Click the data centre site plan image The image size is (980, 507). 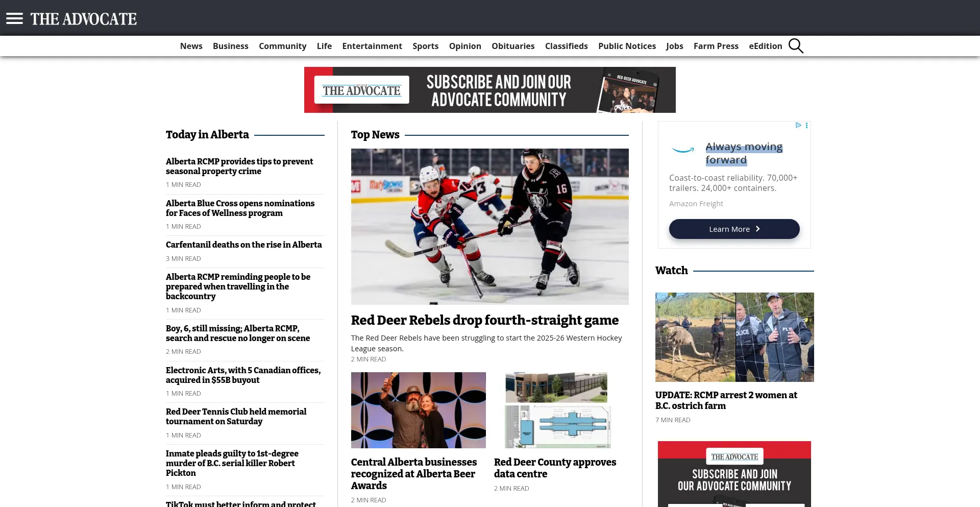557,410
